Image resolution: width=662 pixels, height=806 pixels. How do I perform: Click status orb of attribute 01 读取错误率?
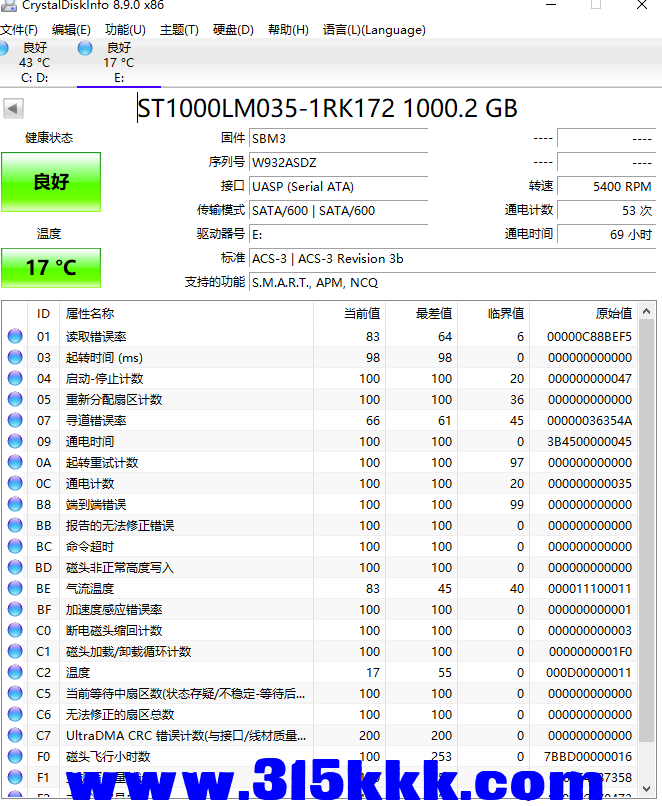pos(15,337)
